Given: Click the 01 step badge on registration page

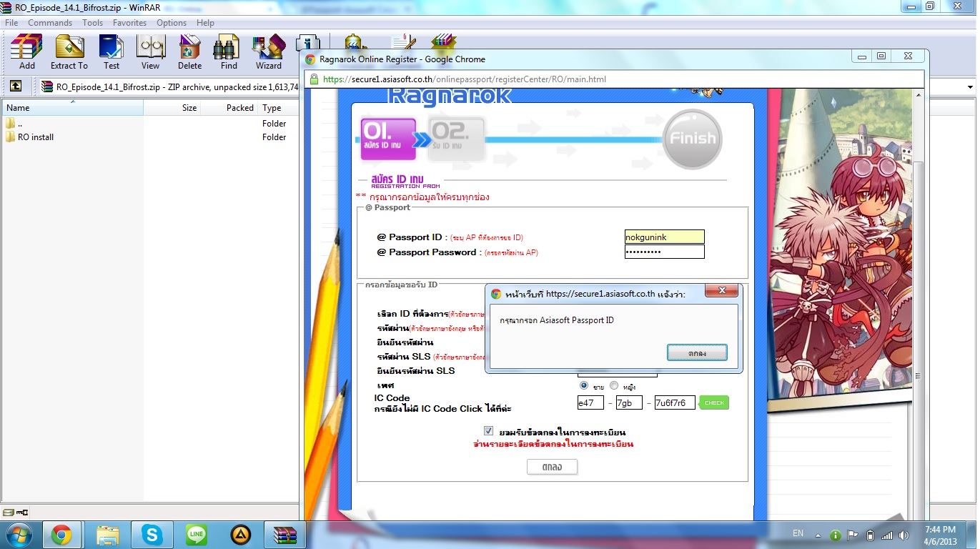Looking at the screenshot, I should coord(388,139).
